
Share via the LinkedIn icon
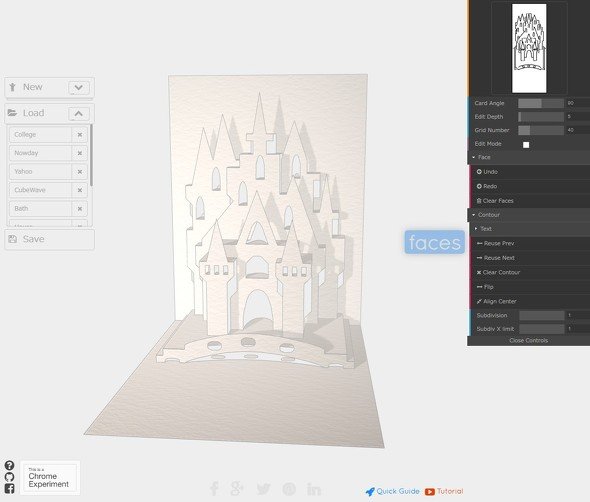314,489
